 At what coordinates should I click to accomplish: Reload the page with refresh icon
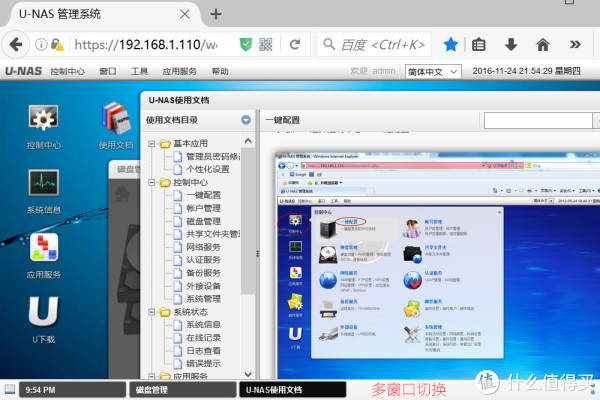(295, 44)
